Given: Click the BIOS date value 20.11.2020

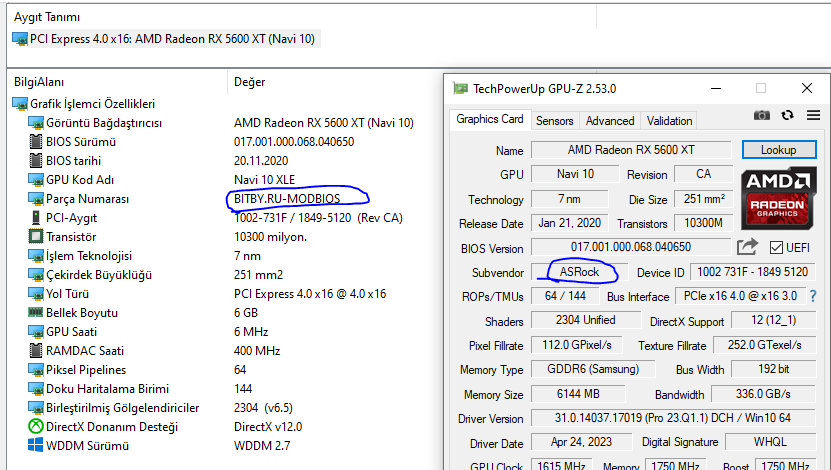Looking at the screenshot, I should [261, 161].
